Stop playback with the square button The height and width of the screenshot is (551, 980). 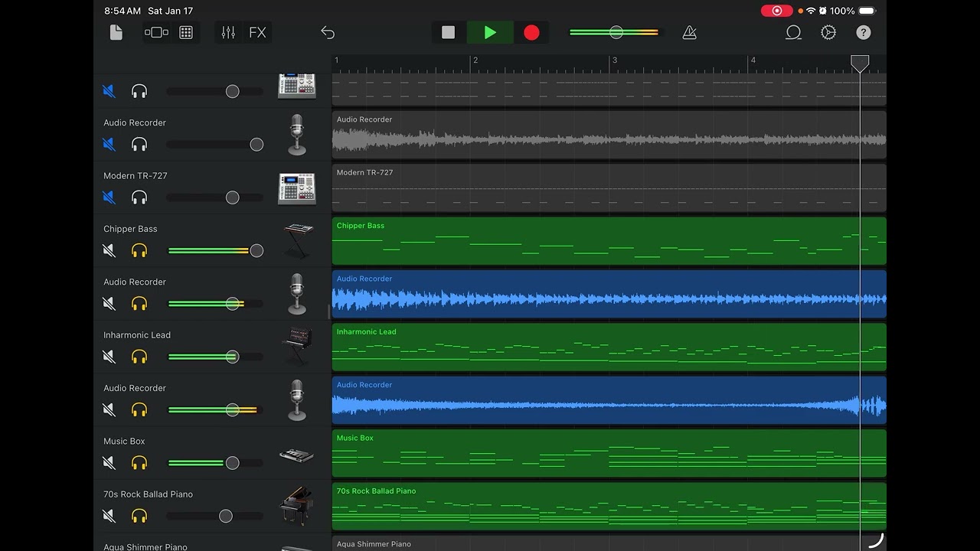click(449, 32)
